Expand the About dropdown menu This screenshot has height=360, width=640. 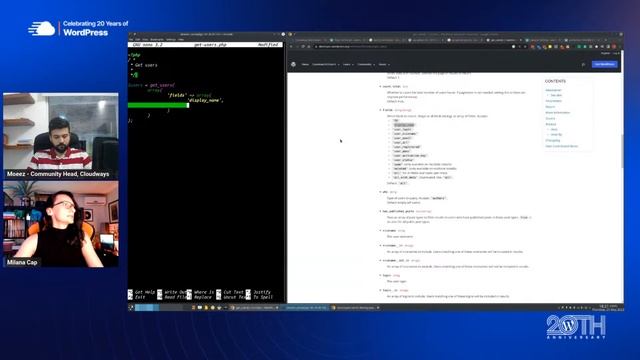384,64
